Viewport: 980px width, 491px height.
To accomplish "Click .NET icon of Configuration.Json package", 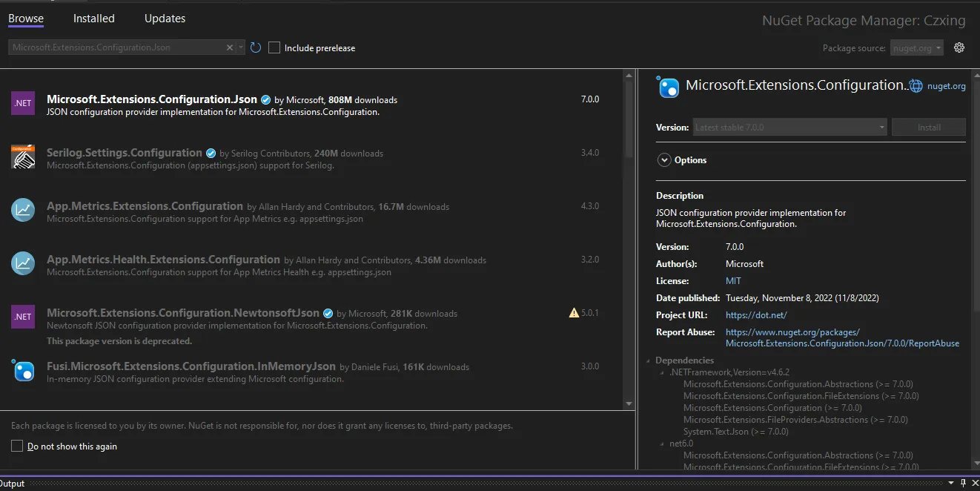I will (x=23, y=103).
